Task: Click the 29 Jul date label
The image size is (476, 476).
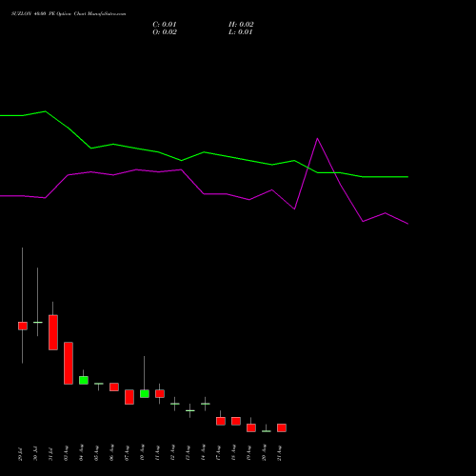Action: point(21,453)
